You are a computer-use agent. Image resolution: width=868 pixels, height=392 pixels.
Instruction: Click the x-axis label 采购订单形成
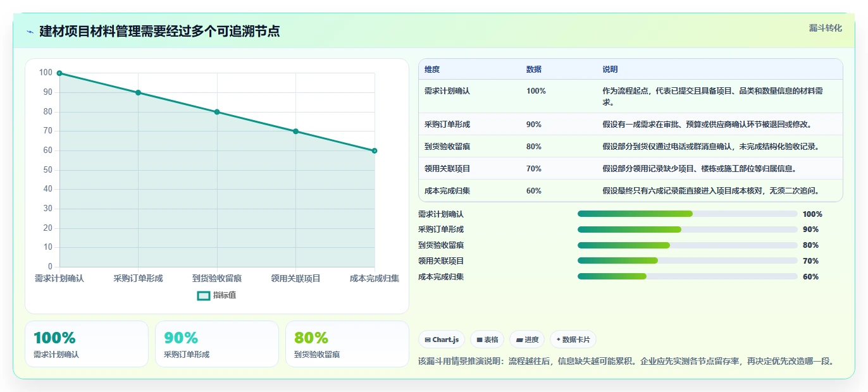(x=138, y=278)
